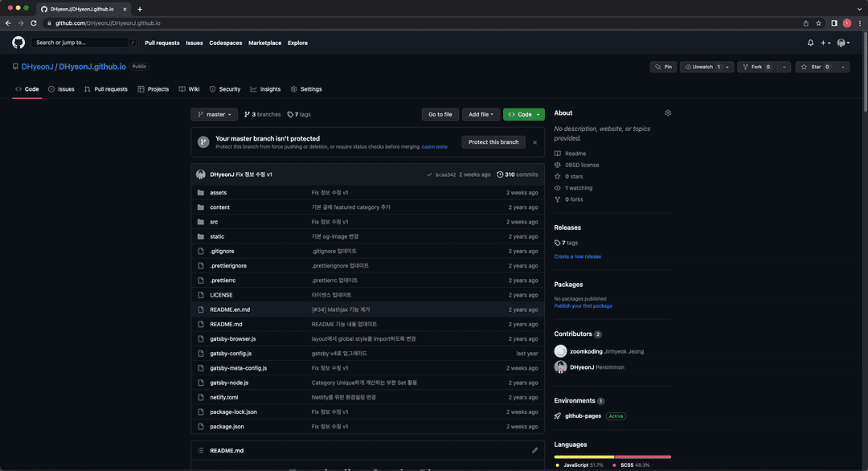Open Learn more link
The image size is (868, 471).
[435, 146]
